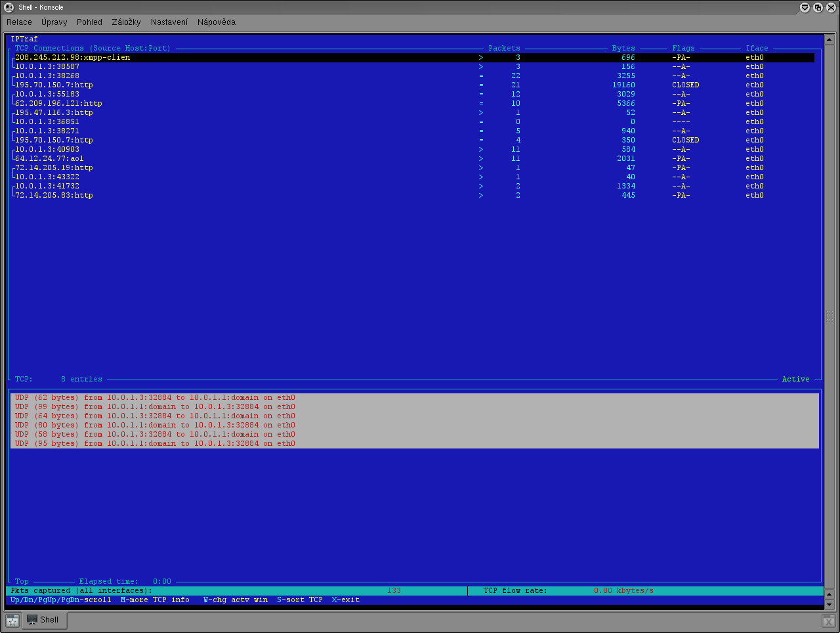Click the first UDP log line (62 bytes)
Viewport: 840px width, 633px height.
(155, 398)
